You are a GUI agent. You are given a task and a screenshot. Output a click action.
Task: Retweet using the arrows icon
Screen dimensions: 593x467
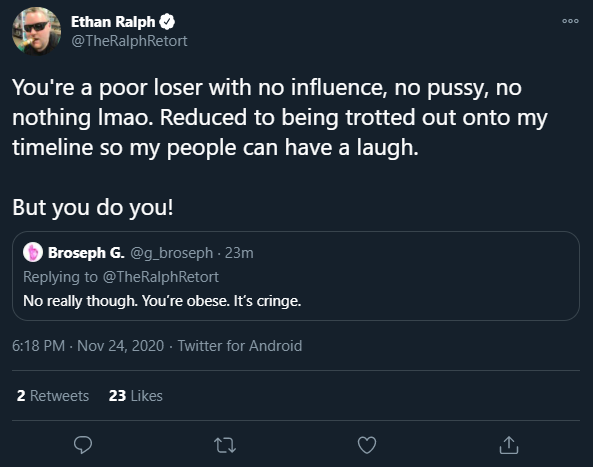pyautogui.click(x=225, y=445)
